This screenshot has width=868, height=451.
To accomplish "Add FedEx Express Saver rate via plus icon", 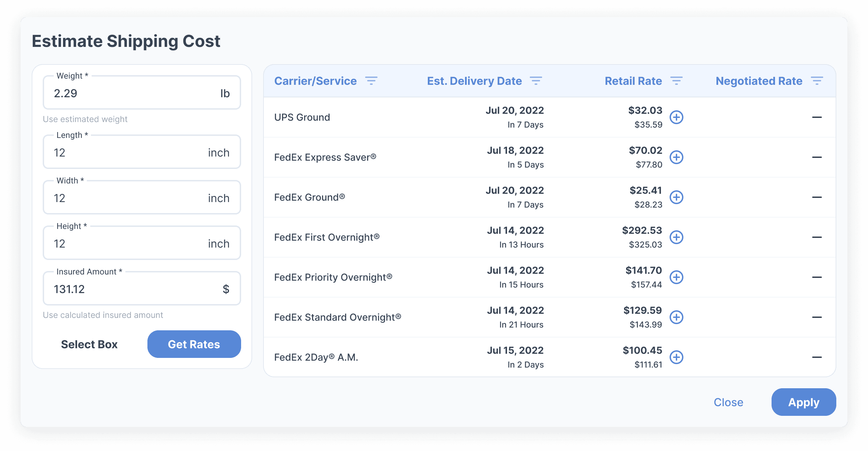I will (676, 157).
